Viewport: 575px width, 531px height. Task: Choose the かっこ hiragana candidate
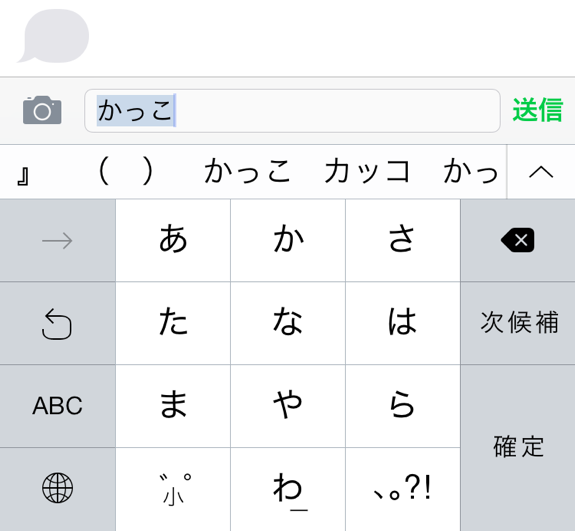[248, 171]
